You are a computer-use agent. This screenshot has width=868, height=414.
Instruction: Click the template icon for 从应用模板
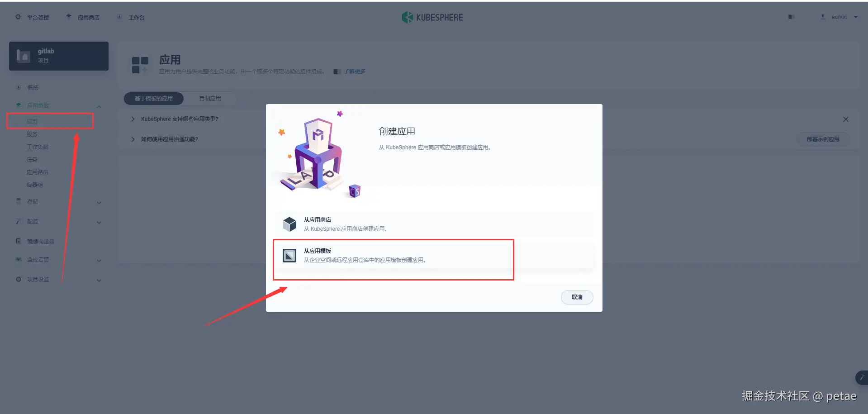(289, 256)
